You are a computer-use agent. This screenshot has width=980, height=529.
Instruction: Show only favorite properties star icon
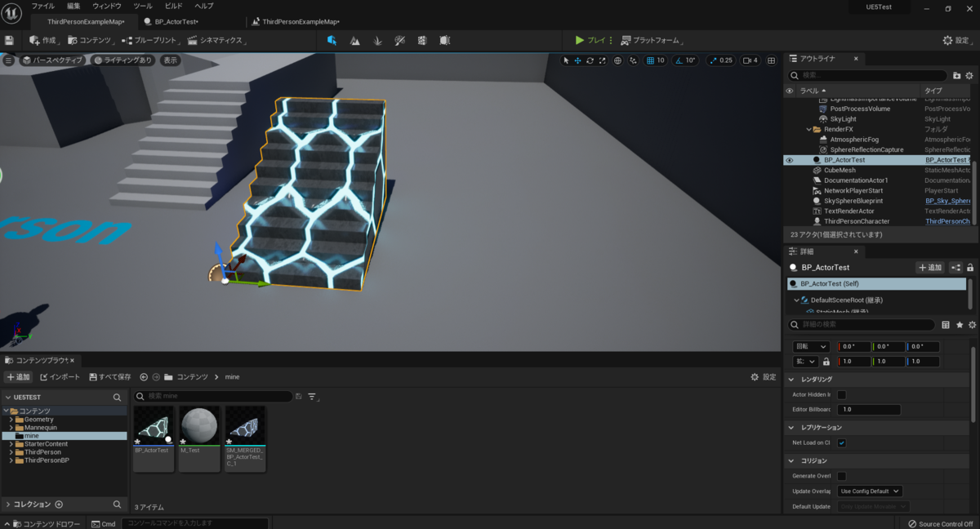click(x=960, y=325)
